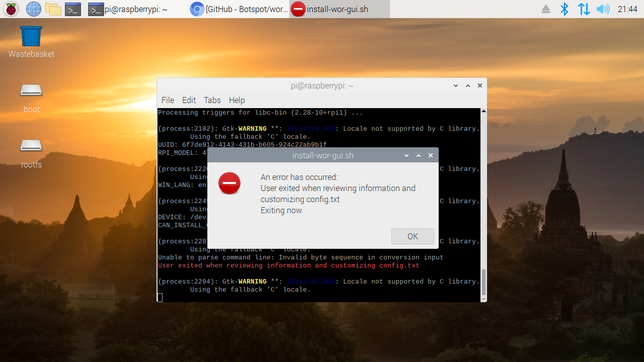Open the application menu via the Raspberry icon

(x=11, y=9)
